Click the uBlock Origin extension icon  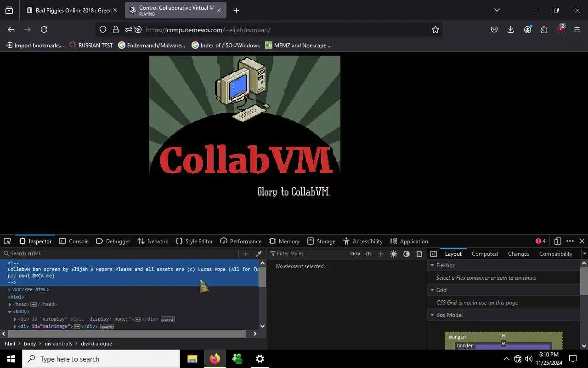[x=561, y=29]
